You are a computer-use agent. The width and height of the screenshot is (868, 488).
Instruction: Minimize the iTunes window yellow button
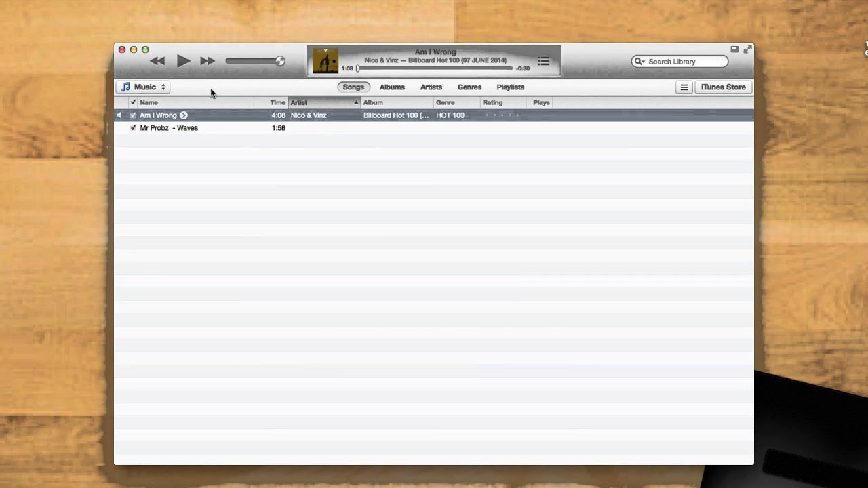click(x=134, y=49)
